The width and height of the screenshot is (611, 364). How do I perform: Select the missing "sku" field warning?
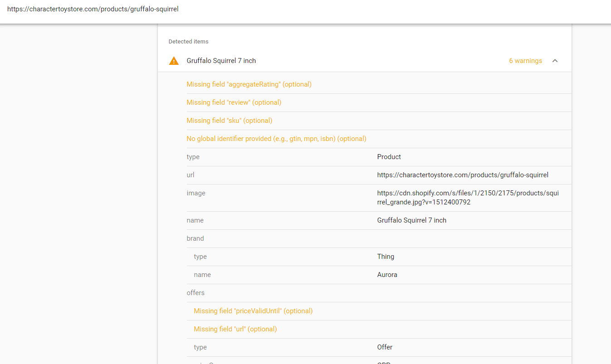tap(230, 121)
